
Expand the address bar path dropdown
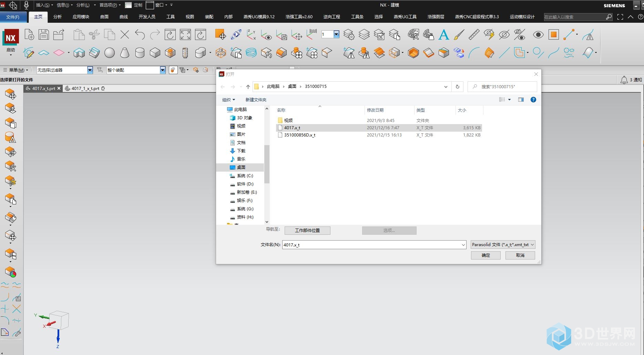[446, 87]
